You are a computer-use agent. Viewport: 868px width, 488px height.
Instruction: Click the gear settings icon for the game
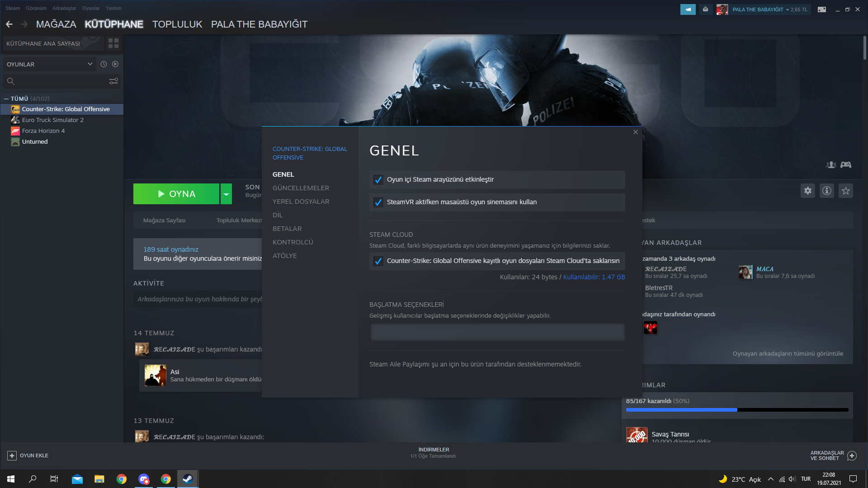(808, 191)
